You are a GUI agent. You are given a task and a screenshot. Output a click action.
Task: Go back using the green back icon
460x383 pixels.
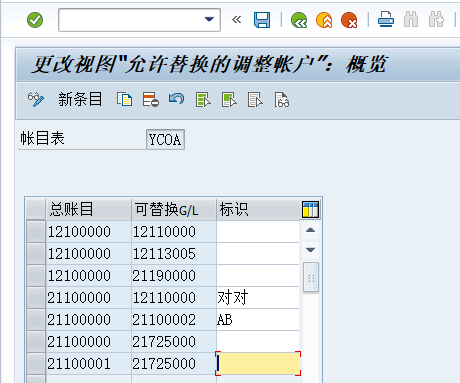click(299, 20)
